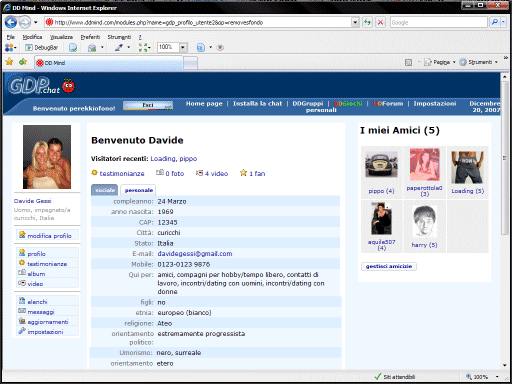Click the Google search box
512x384 pixels.
[438, 22]
